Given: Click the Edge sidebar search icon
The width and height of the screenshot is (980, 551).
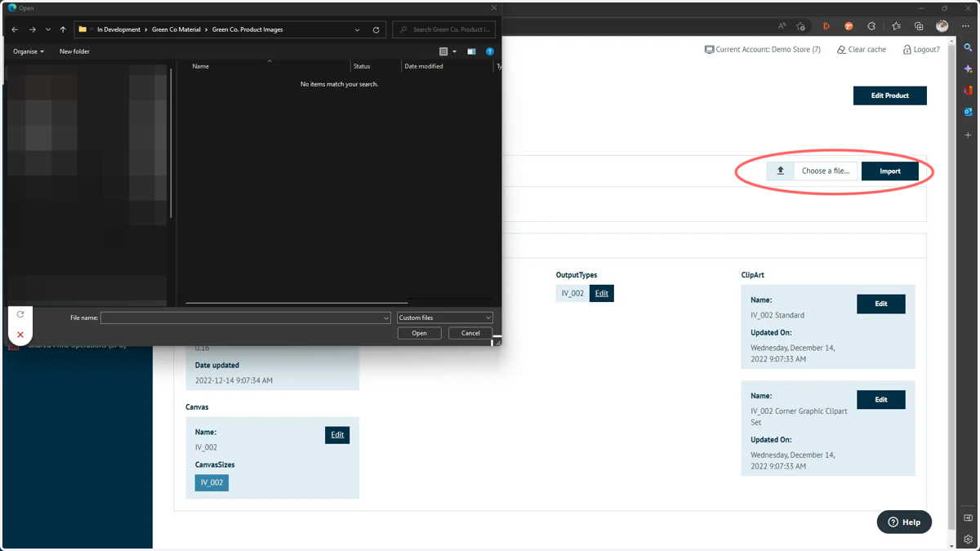Looking at the screenshot, I should pyautogui.click(x=969, y=48).
